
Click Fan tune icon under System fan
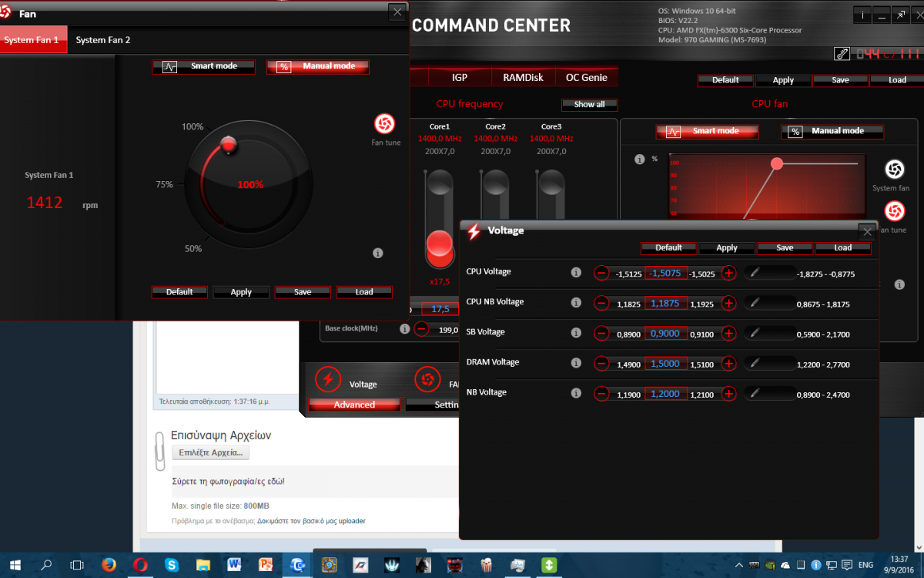894,211
